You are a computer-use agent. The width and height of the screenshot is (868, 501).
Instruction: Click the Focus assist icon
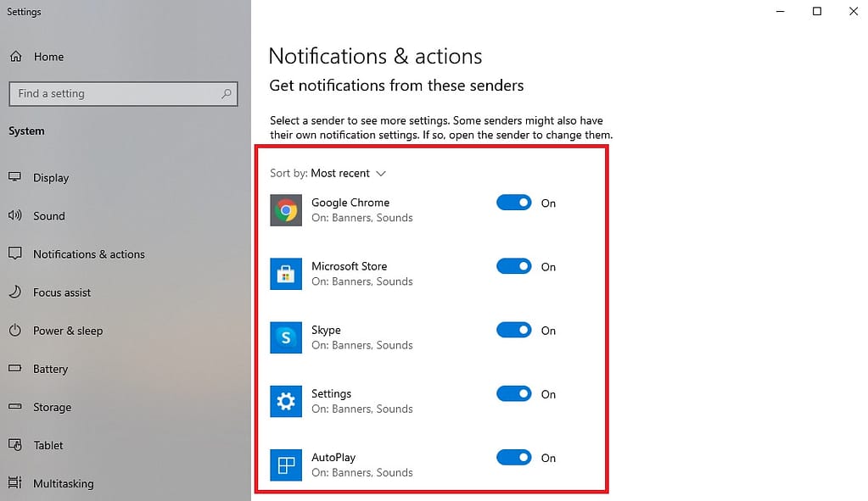(x=15, y=292)
